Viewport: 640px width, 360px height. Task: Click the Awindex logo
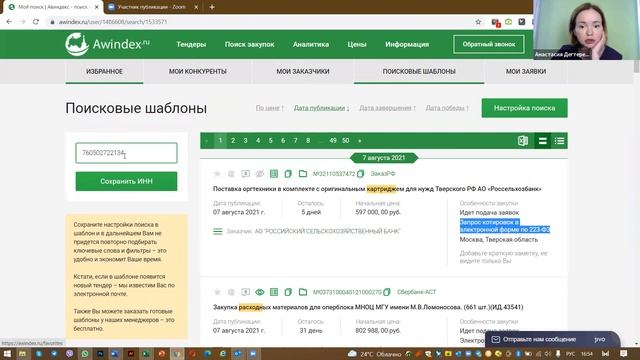coord(107,44)
